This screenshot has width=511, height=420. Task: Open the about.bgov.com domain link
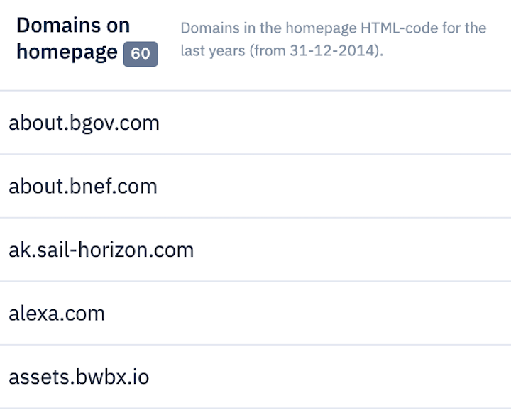pyautogui.click(x=84, y=123)
